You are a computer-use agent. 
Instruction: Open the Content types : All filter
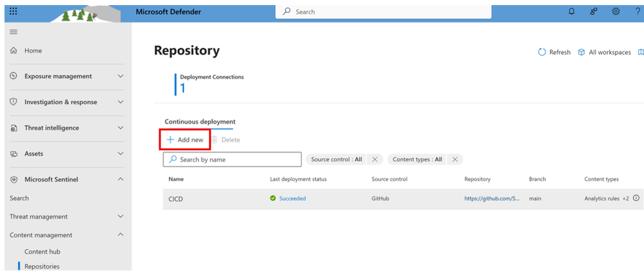coord(417,159)
